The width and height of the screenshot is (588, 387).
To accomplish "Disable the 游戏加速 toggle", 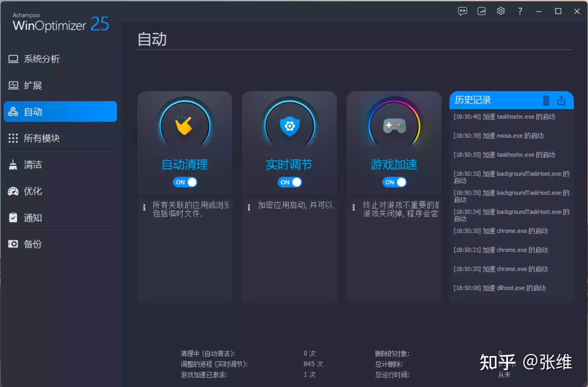I will click(x=394, y=182).
